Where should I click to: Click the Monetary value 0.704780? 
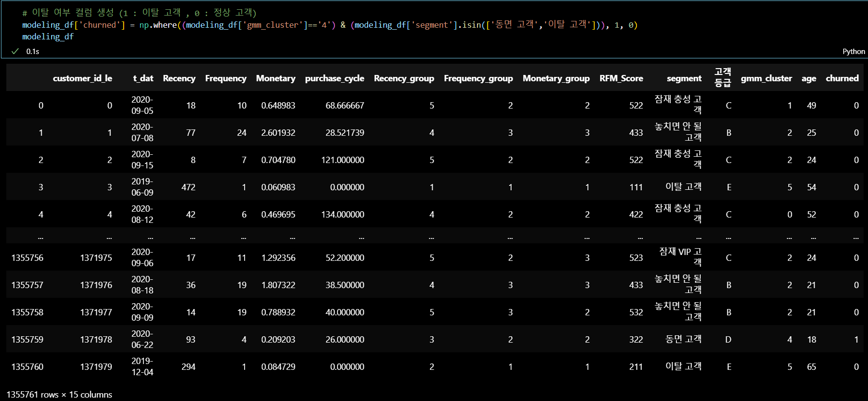(278, 160)
